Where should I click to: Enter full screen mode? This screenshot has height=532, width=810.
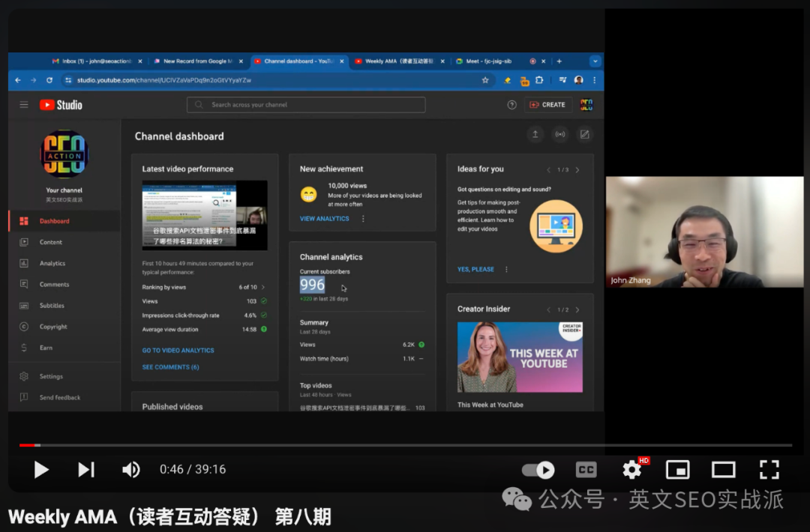click(x=769, y=470)
